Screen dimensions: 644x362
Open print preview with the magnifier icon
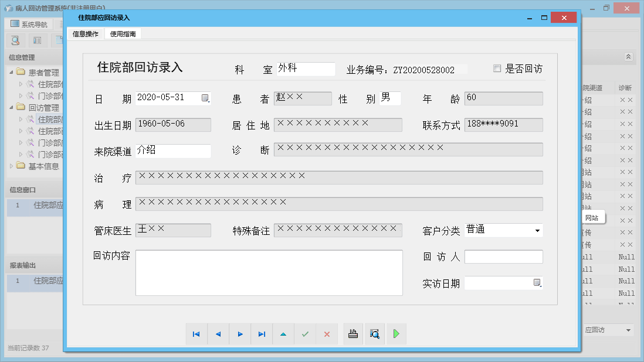coord(375,334)
